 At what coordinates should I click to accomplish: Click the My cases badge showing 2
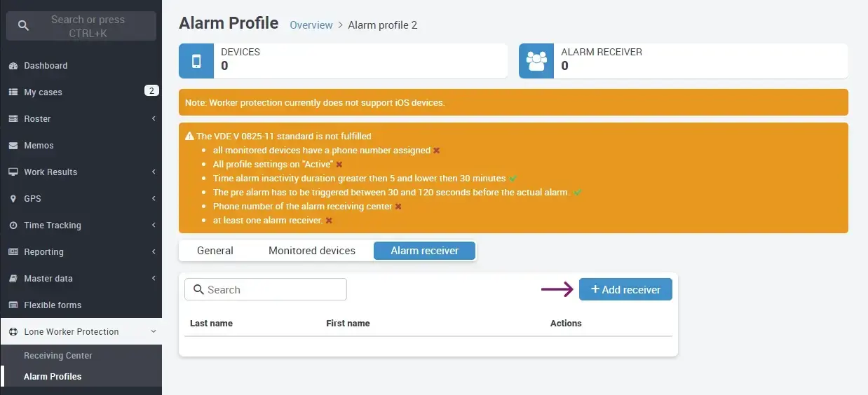pos(151,91)
